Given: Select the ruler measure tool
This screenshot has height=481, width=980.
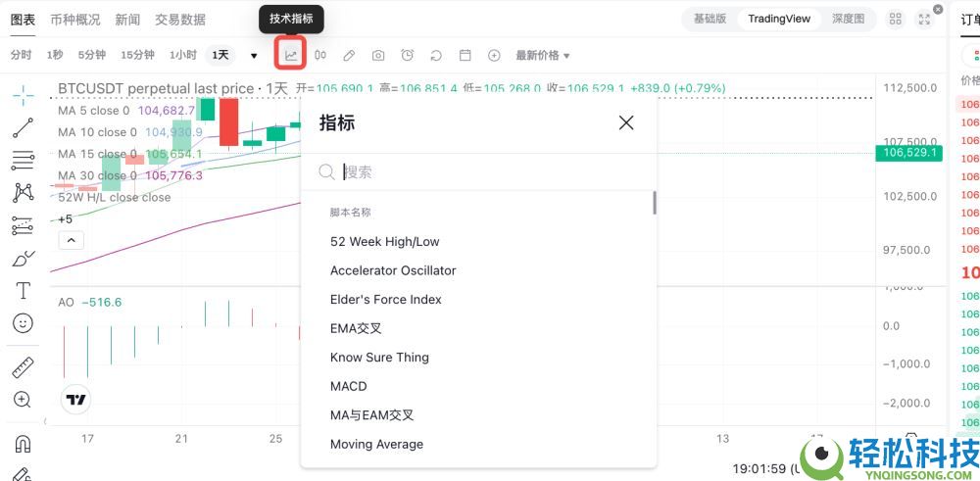Looking at the screenshot, I should (24, 367).
